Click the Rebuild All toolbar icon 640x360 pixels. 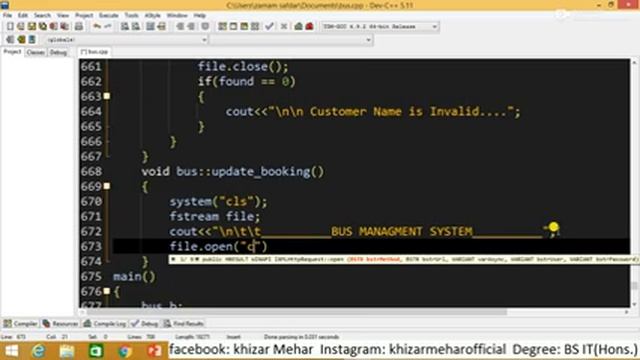tap(255, 27)
